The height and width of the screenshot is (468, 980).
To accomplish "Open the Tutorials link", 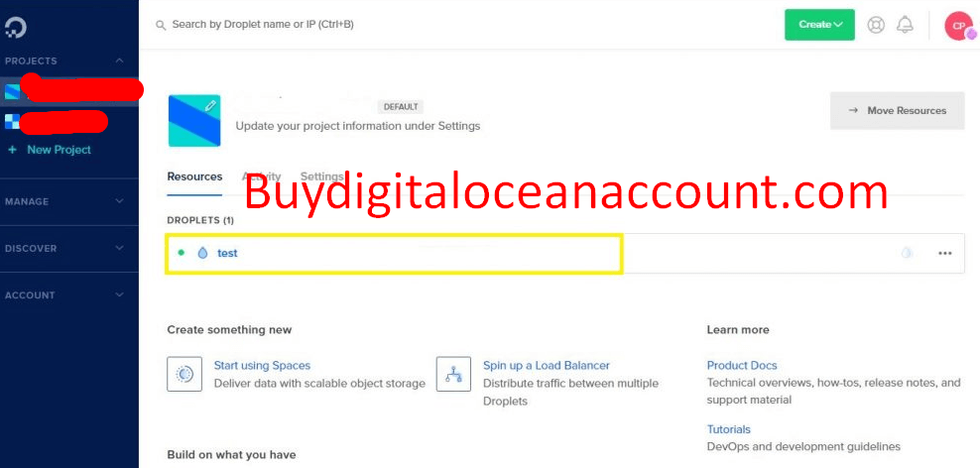I will coord(729,429).
